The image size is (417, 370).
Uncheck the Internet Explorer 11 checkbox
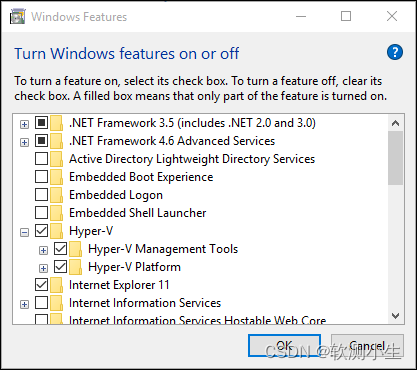pos(41,284)
